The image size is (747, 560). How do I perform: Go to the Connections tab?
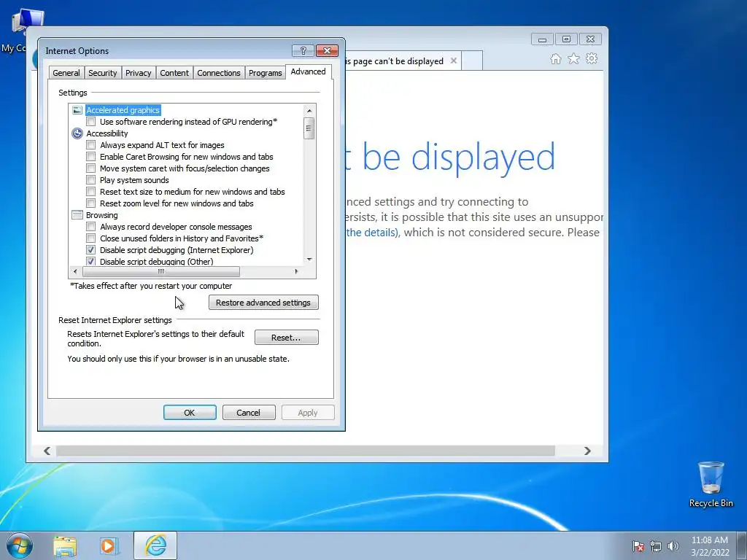(219, 73)
